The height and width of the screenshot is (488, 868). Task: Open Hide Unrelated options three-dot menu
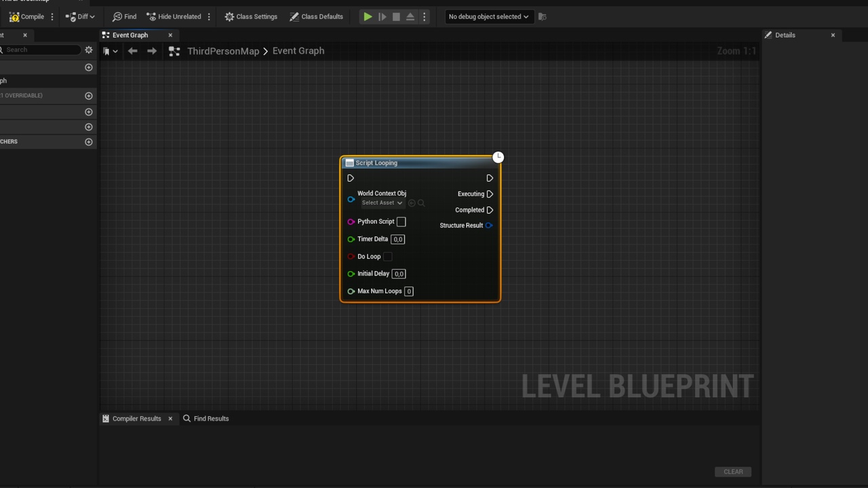tap(209, 16)
